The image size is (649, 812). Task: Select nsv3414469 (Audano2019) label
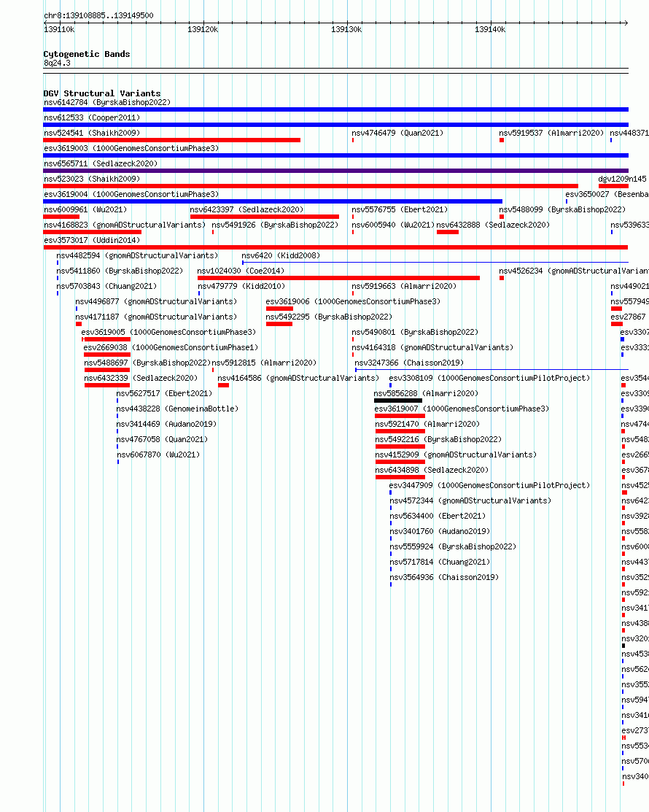point(167,424)
